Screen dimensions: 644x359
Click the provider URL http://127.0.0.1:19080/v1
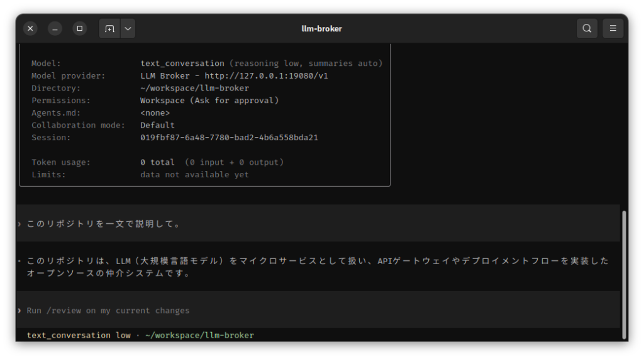pos(266,76)
